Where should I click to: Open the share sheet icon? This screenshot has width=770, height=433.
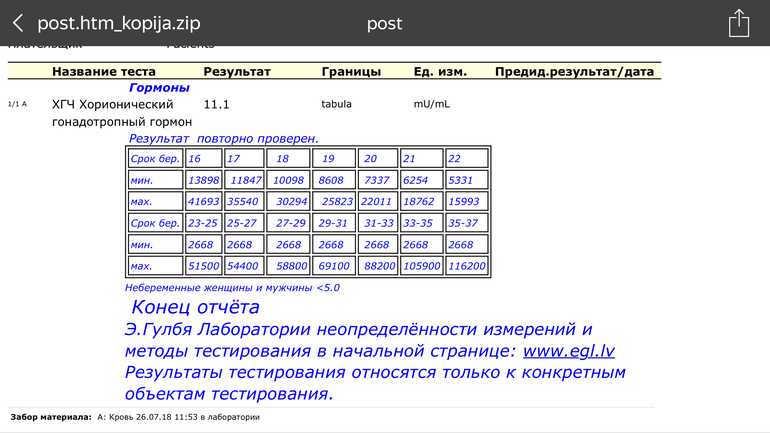(738, 23)
